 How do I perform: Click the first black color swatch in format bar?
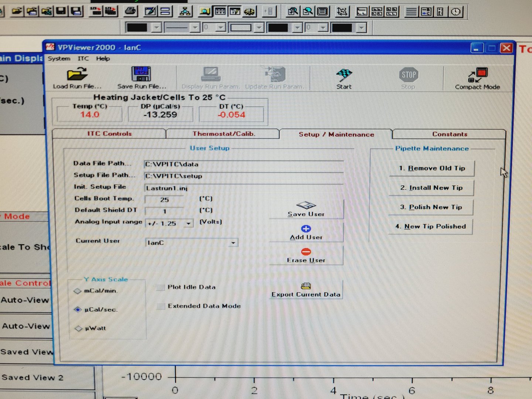pos(137,28)
